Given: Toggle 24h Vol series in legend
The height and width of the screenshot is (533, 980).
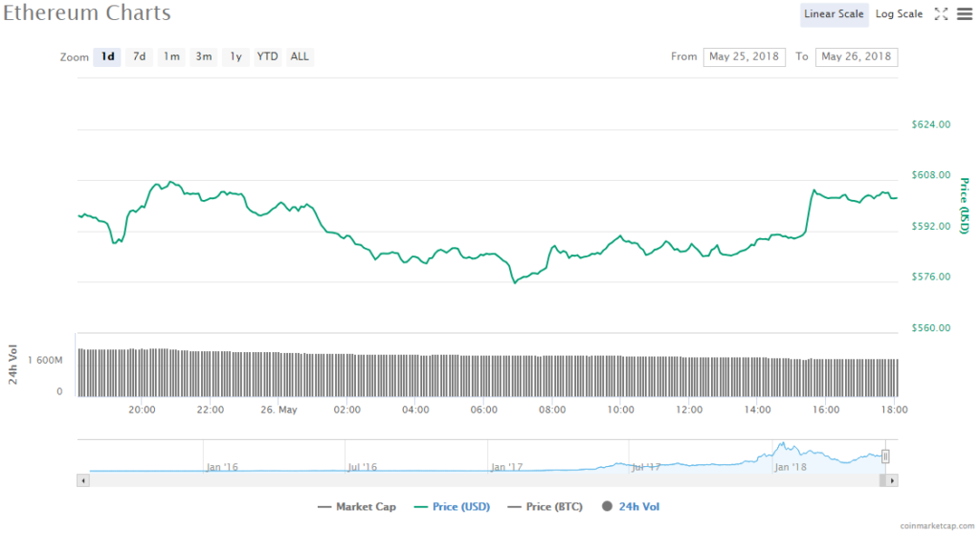Looking at the screenshot, I should coord(631,506).
